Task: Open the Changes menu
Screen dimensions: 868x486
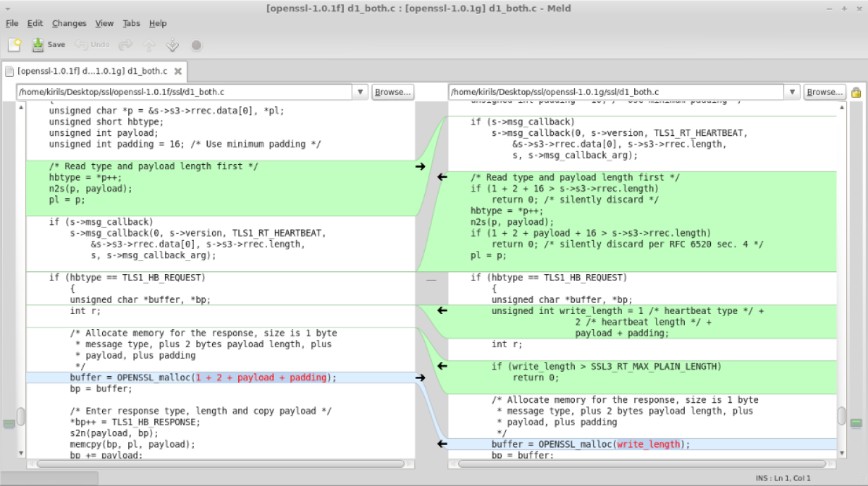Action: click(x=69, y=23)
